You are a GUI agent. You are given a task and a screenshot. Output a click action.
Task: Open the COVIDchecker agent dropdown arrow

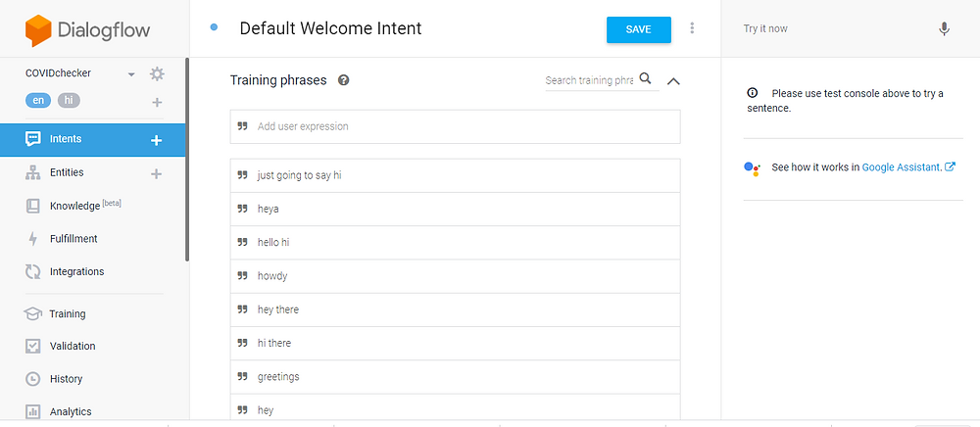(131, 74)
